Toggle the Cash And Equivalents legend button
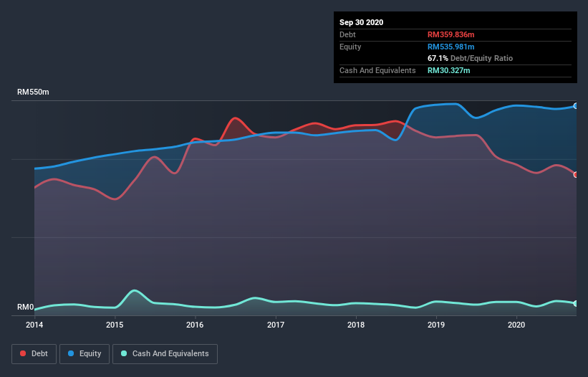The image size is (588, 377). 165,354
